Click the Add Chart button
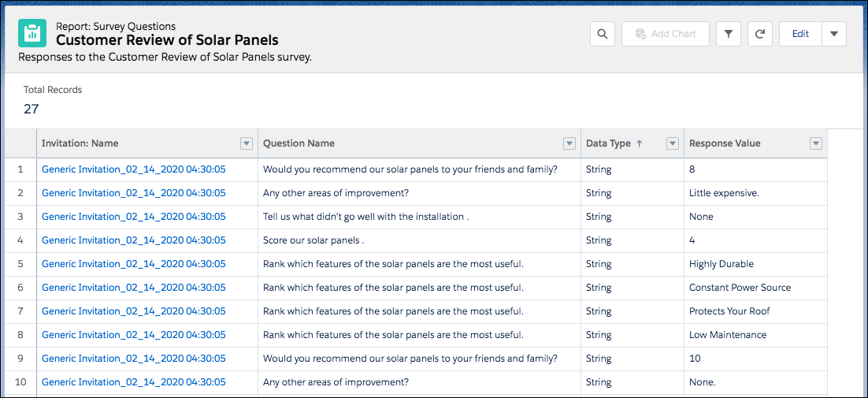868x398 pixels. (x=666, y=34)
